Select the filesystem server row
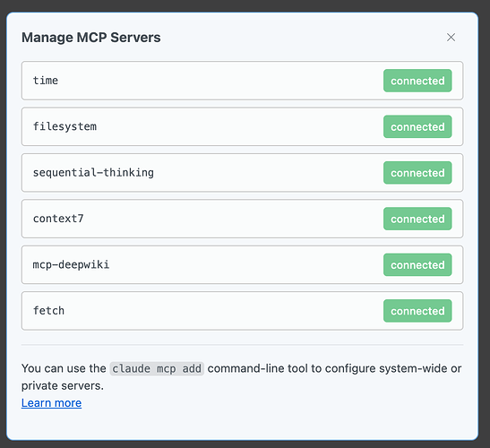The image size is (490, 448). (242, 126)
